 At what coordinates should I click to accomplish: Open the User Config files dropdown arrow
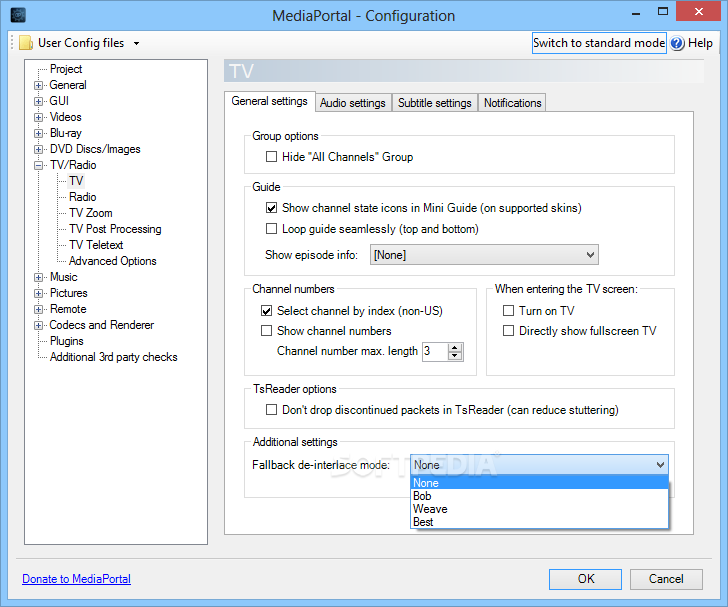[x=136, y=44]
